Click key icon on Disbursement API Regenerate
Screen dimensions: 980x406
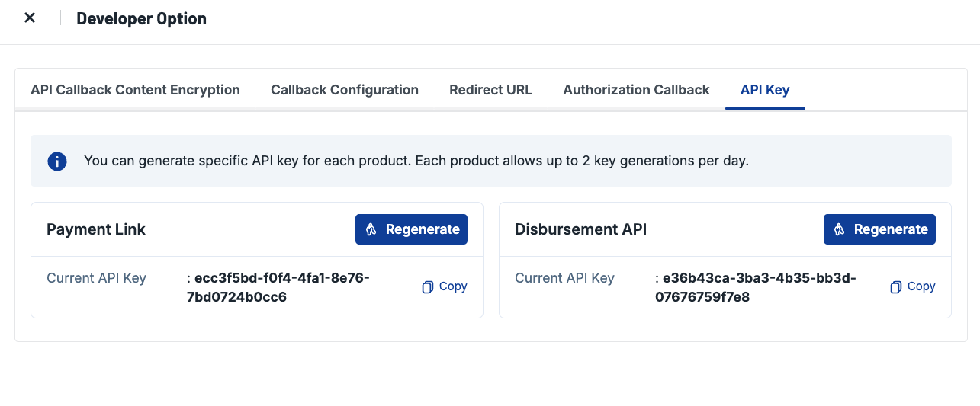pos(840,229)
